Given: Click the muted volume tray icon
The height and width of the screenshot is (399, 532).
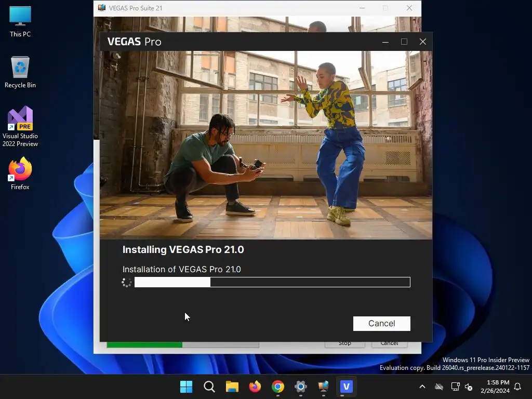Looking at the screenshot, I should point(469,387).
